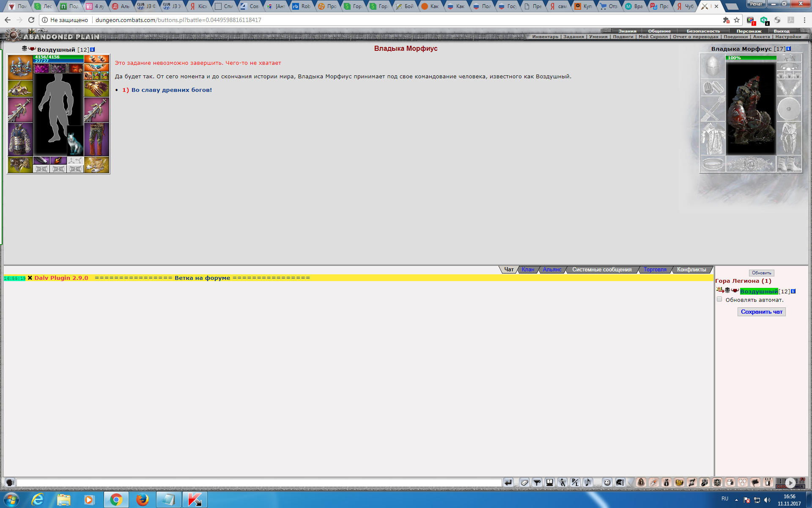Click the eraser clear chat icon
Screen dimensions: 812x508
coord(524,483)
